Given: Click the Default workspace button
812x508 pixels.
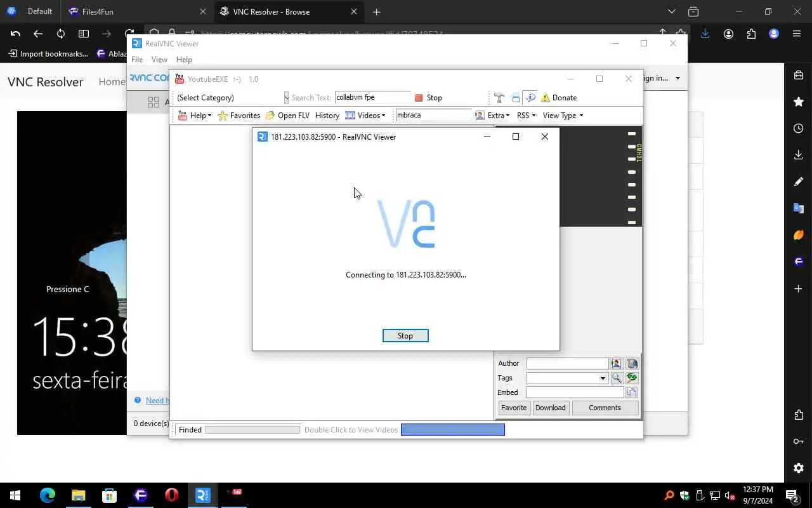Looking at the screenshot, I should (30, 11).
